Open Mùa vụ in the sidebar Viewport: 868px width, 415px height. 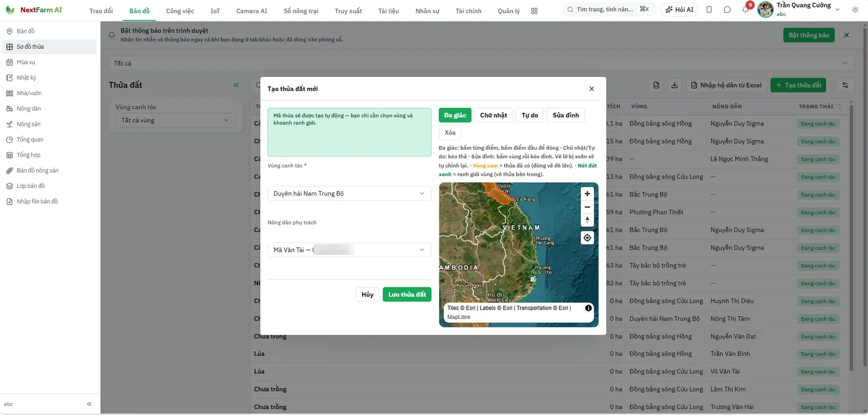tap(49, 62)
